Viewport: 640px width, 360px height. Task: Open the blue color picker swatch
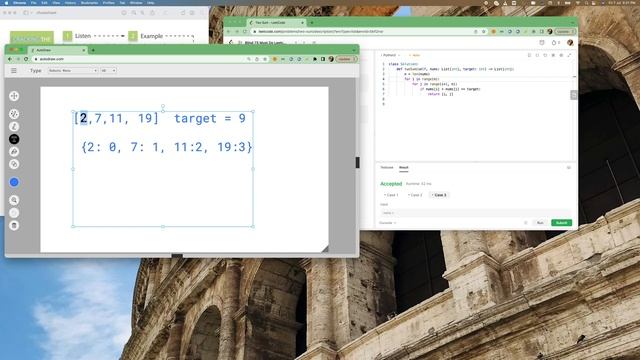click(14, 182)
